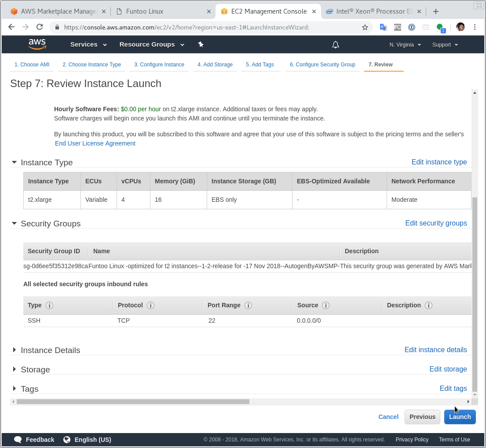Open a new browser tab

pos(436,11)
